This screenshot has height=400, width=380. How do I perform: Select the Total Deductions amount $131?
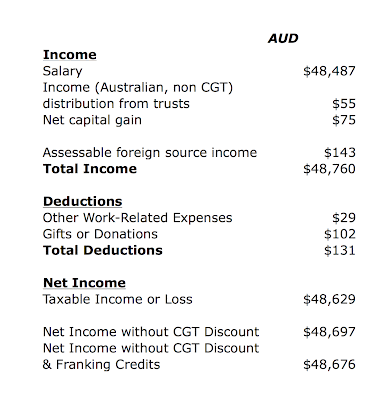(340, 251)
